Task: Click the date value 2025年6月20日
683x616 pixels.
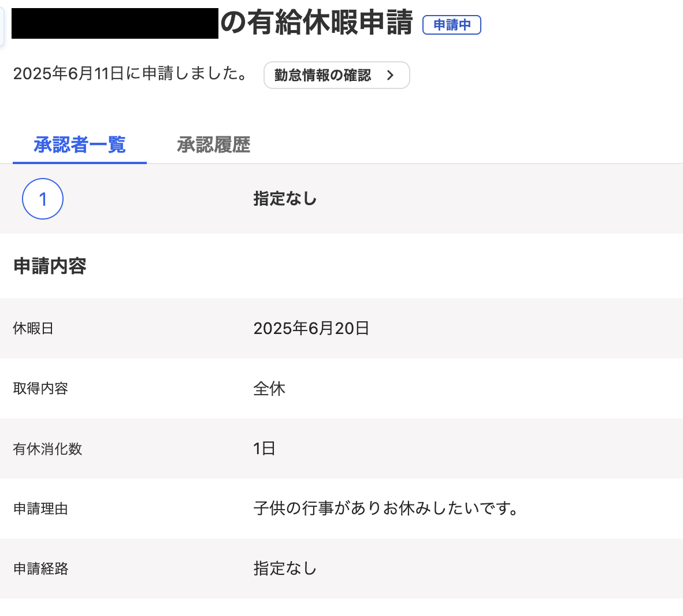Action: tap(311, 328)
